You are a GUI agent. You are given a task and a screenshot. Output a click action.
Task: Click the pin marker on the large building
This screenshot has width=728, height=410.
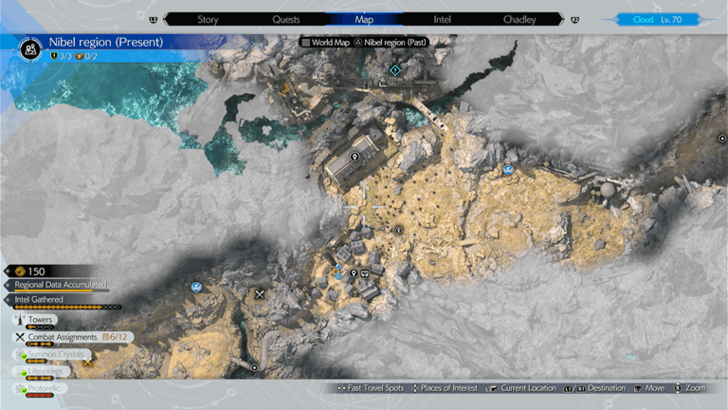click(x=356, y=157)
